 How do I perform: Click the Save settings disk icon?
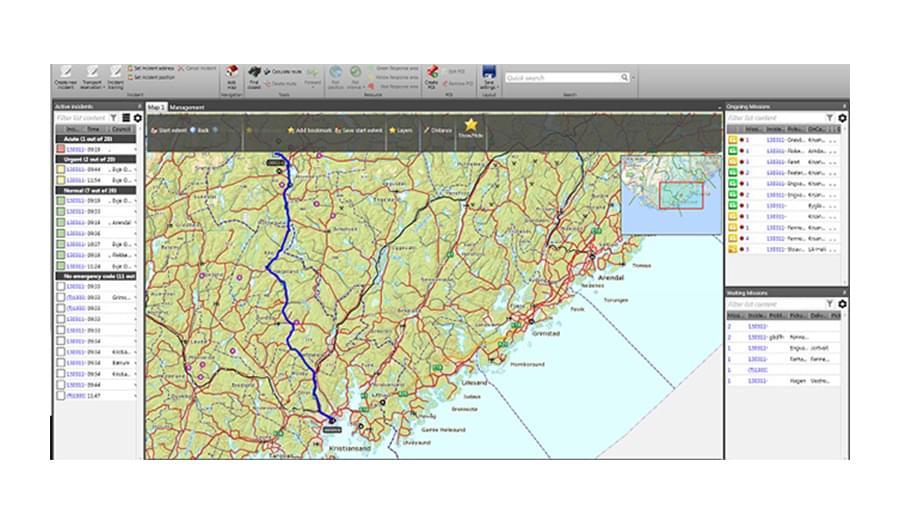click(488, 72)
